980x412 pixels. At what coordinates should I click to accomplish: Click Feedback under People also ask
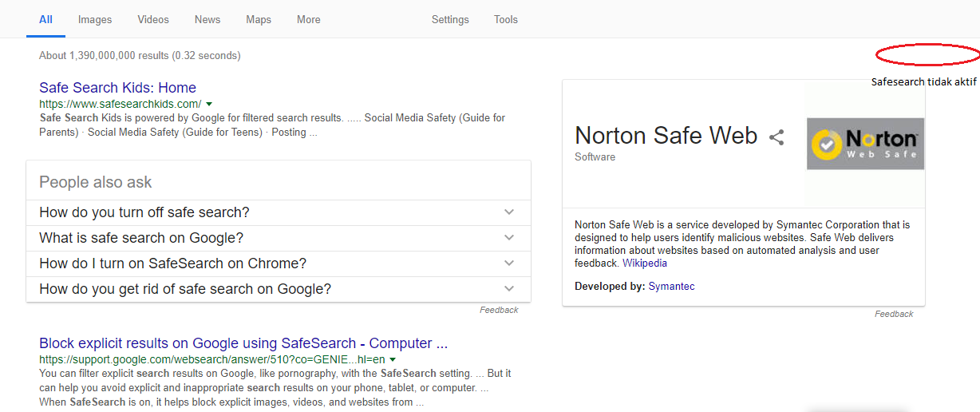point(499,310)
